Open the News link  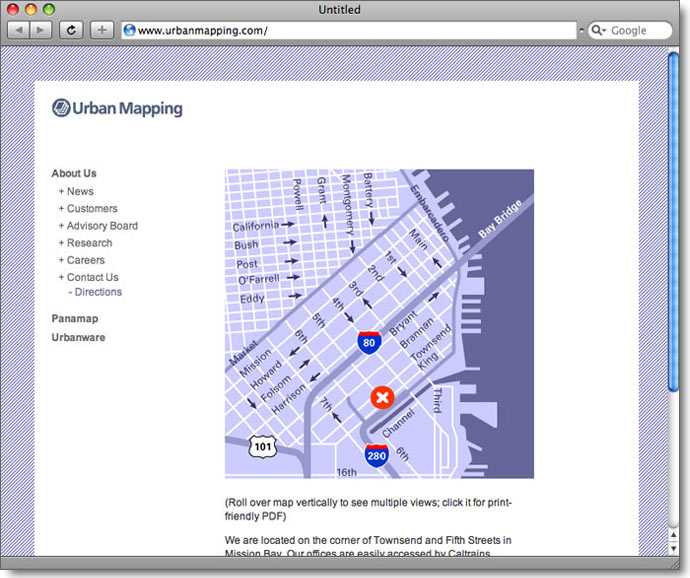(x=80, y=191)
